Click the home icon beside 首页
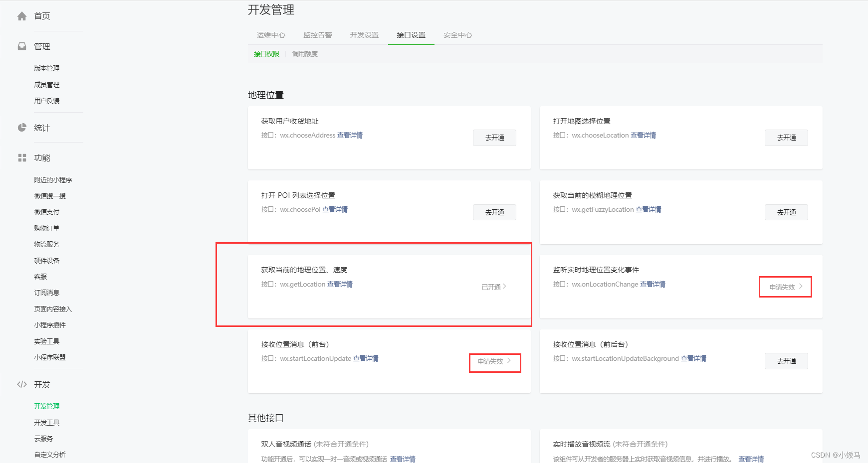Image resolution: width=868 pixels, height=463 pixels. [21, 15]
